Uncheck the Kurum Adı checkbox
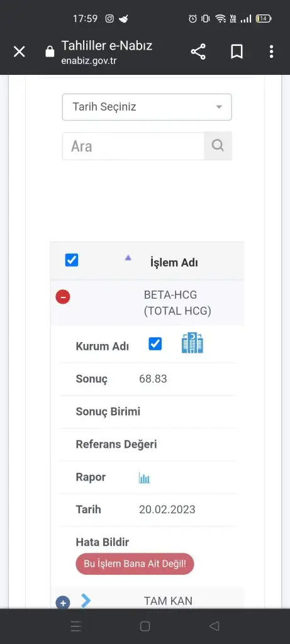Screen dimensions: 290x644 click(x=155, y=344)
